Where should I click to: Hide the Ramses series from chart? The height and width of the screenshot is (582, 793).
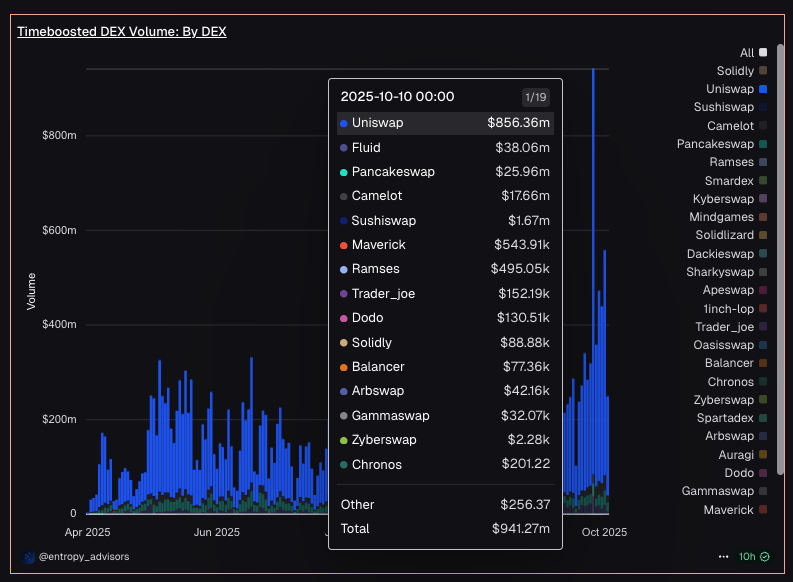(732, 162)
